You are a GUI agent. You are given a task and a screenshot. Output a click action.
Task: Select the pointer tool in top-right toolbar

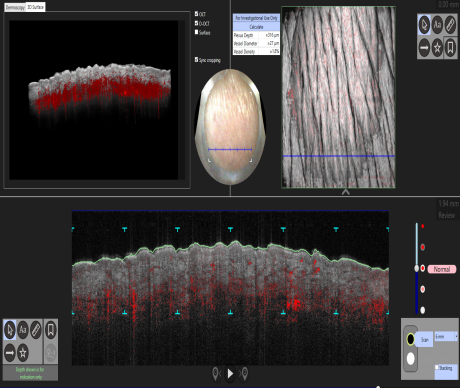pyautogui.click(x=424, y=25)
